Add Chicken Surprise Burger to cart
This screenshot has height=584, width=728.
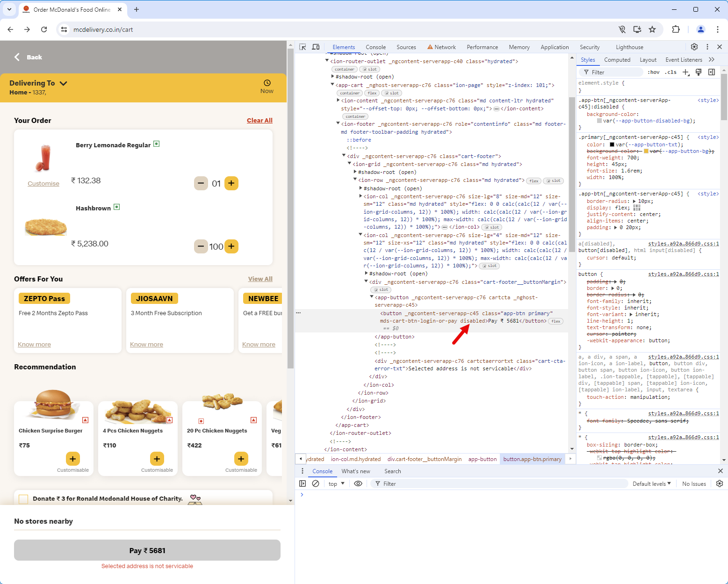[72, 459]
